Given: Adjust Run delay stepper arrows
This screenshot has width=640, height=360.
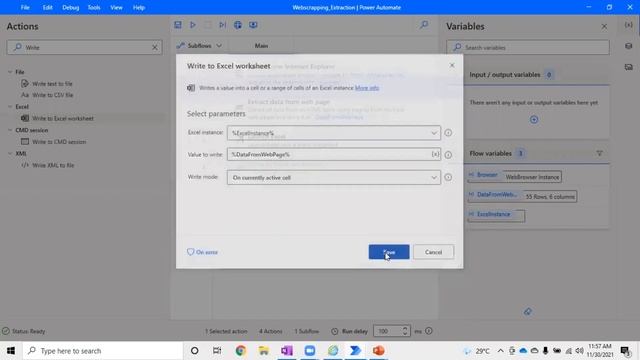Looking at the screenshot, I should pos(405,331).
